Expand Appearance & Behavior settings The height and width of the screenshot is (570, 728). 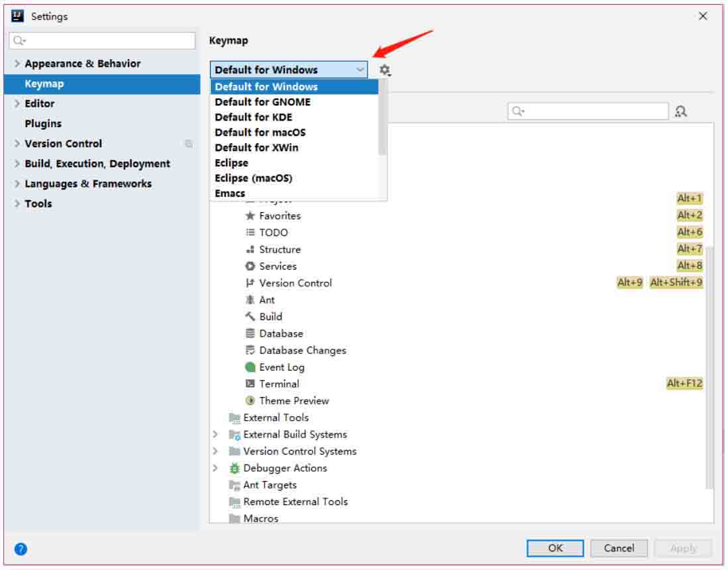[x=17, y=63]
